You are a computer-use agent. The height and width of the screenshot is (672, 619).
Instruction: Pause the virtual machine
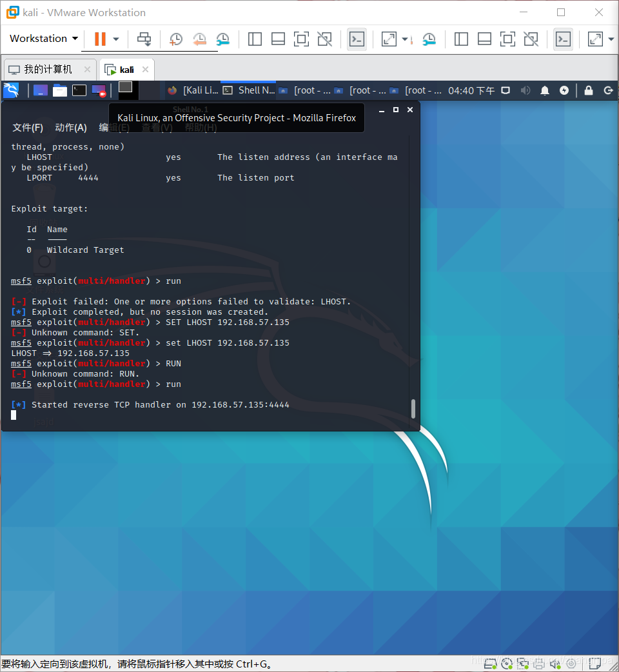coord(100,39)
